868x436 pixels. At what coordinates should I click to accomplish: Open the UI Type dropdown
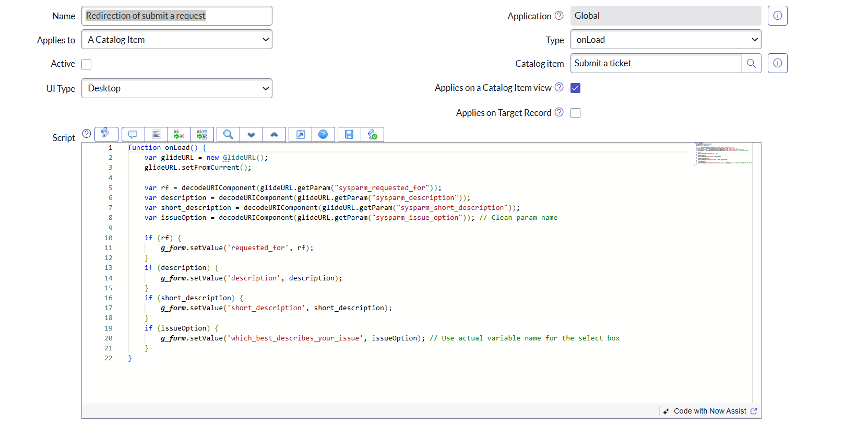[177, 88]
